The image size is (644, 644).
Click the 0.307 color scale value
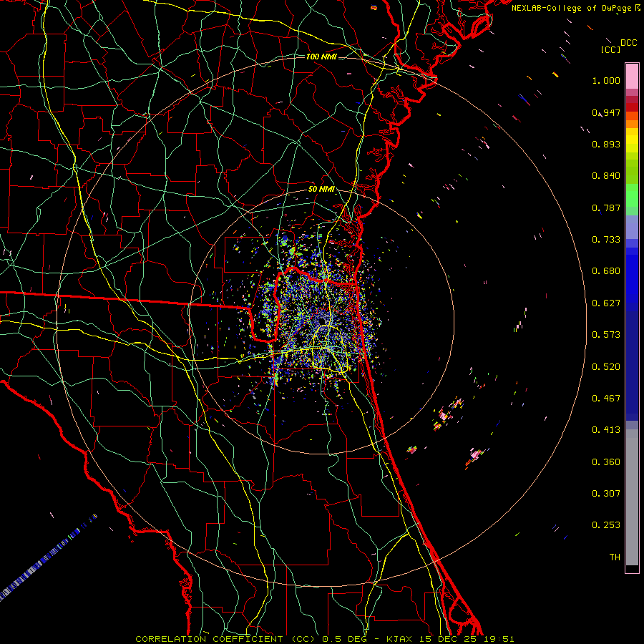point(606,494)
